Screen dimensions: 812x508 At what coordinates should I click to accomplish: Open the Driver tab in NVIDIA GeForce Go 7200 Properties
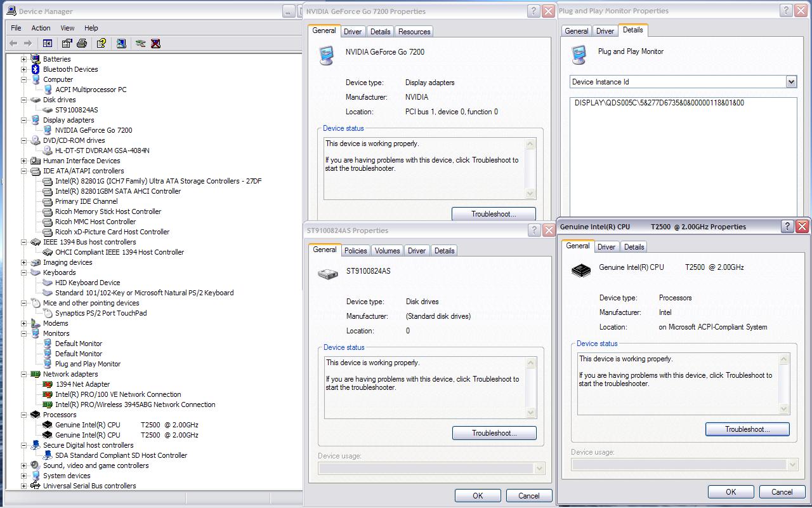coord(353,32)
